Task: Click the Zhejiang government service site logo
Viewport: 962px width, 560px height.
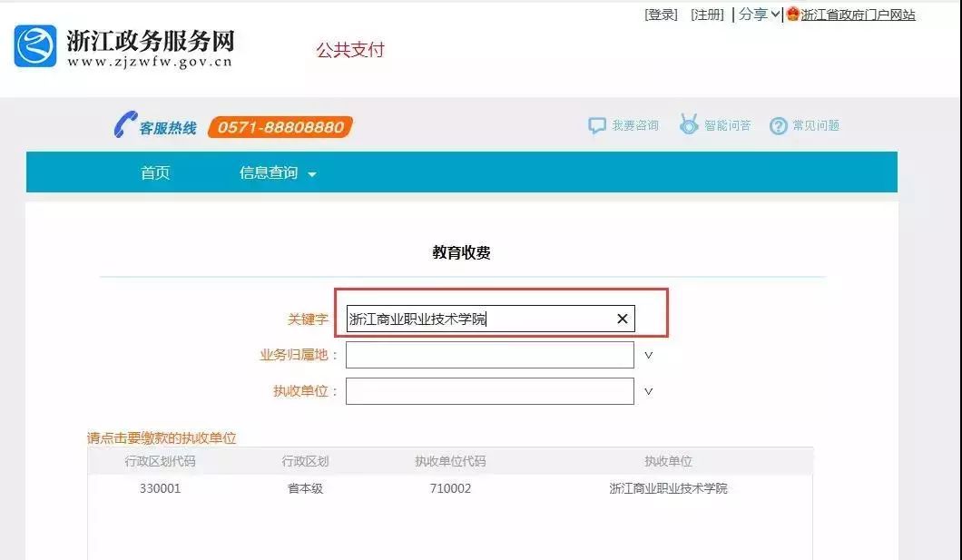Action: point(35,47)
